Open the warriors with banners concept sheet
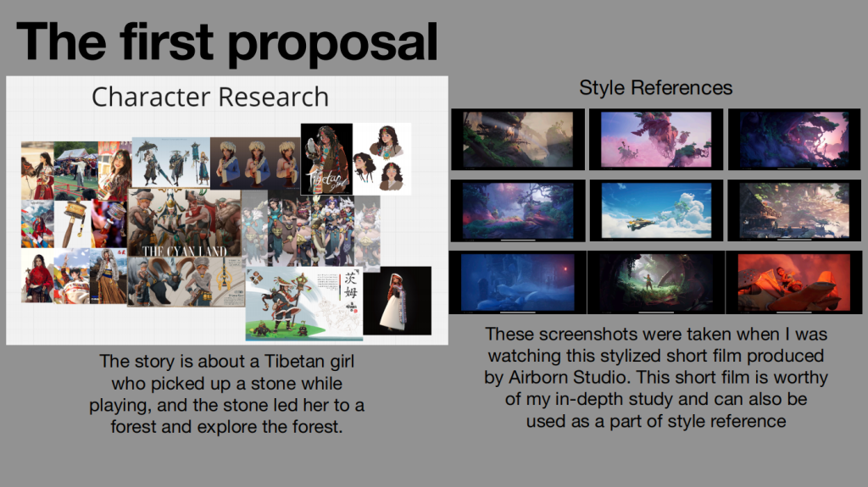 [x=171, y=163]
